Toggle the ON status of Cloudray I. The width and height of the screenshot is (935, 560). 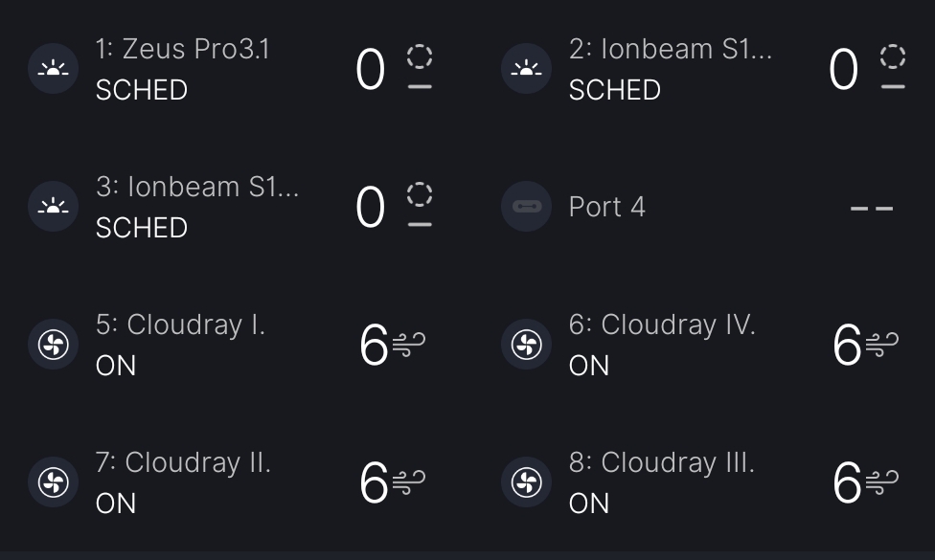pyautogui.click(x=116, y=366)
